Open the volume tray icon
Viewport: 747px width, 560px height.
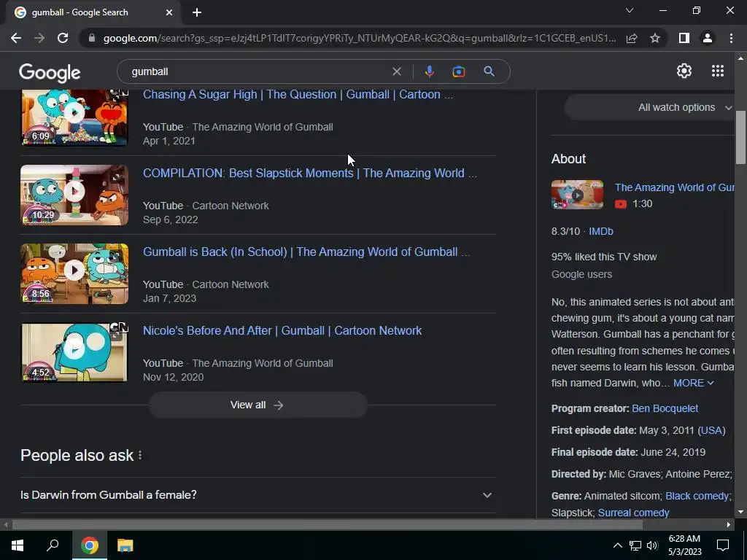[x=652, y=545]
